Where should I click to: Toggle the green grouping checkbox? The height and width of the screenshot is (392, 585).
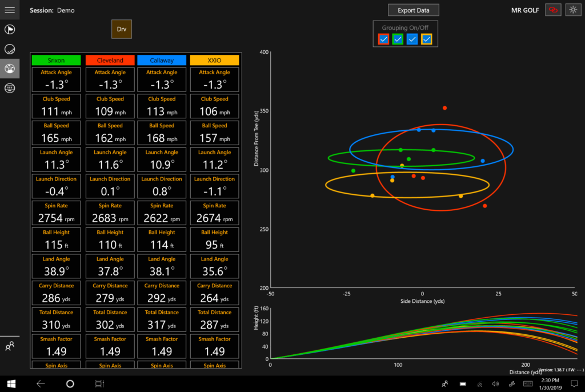click(398, 39)
